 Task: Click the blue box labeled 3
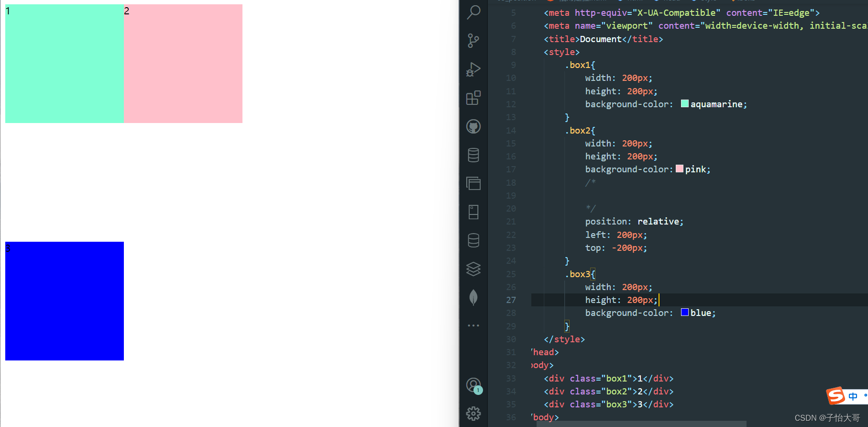point(65,301)
